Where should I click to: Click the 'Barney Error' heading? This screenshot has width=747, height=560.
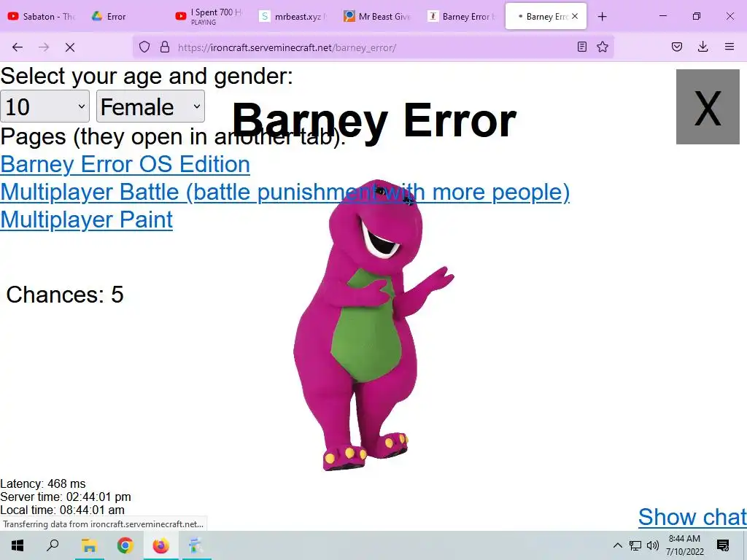point(374,120)
